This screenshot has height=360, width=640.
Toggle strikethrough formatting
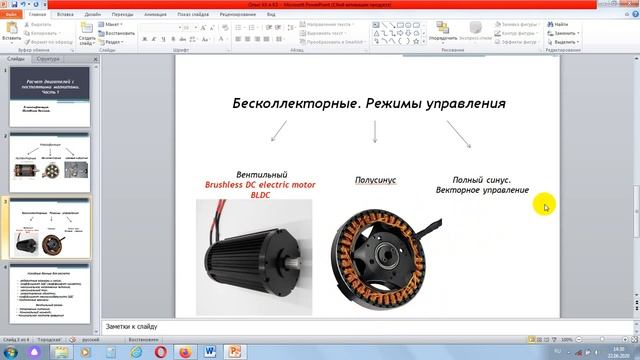click(182, 39)
